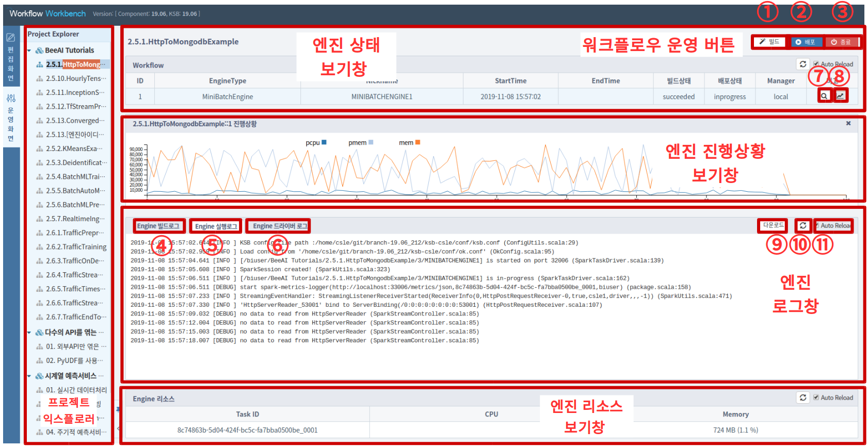Refresh the engine log panel

[x=802, y=225]
